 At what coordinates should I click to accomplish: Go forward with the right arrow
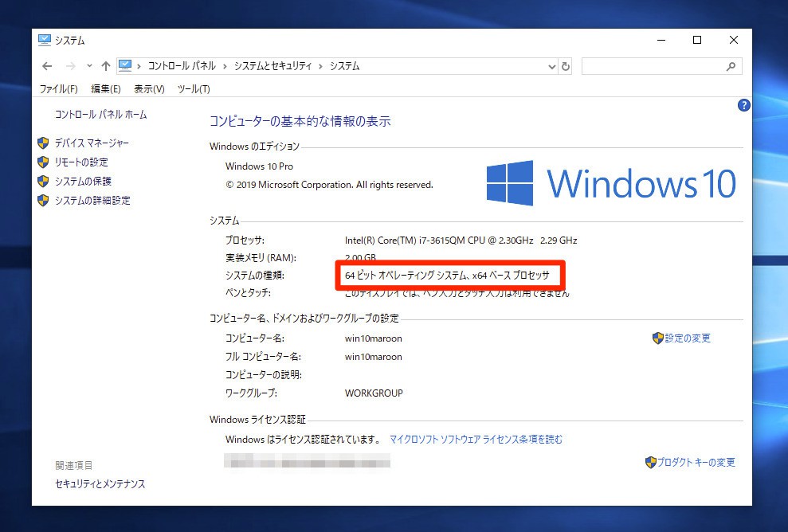[x=71, y=66]
